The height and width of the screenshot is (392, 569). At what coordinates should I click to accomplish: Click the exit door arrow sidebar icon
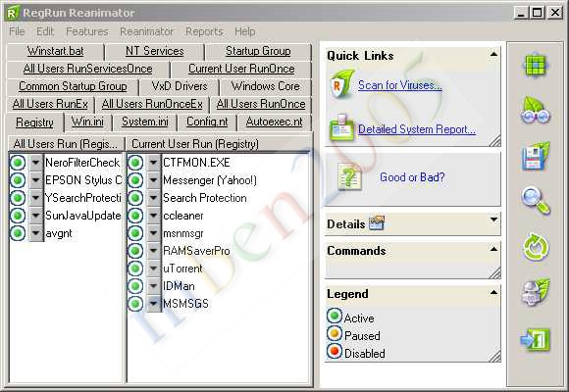pyautogui.click(x=536, y=340)
